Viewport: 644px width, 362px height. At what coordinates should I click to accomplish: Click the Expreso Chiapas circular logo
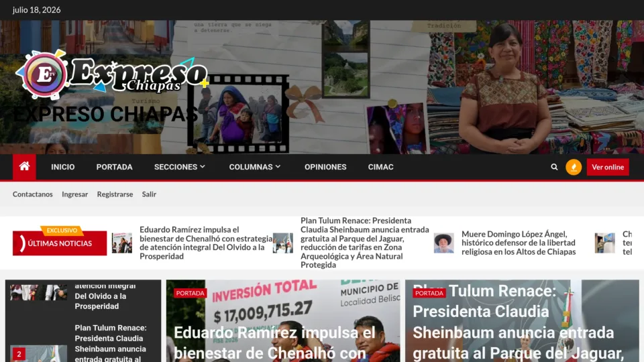[x=45, y=74]
